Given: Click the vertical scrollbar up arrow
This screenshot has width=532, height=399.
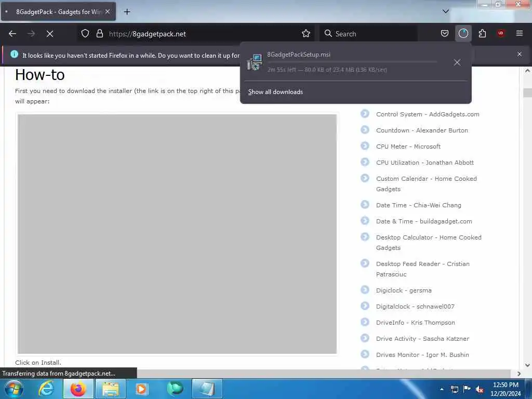Looking at the screenshot, I should [527, 71].
